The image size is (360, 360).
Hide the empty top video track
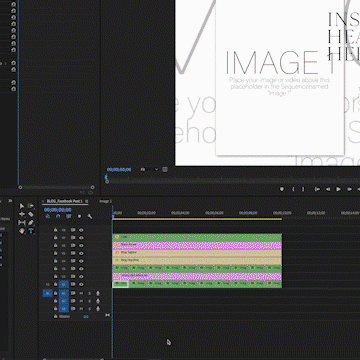click(81, 230)
